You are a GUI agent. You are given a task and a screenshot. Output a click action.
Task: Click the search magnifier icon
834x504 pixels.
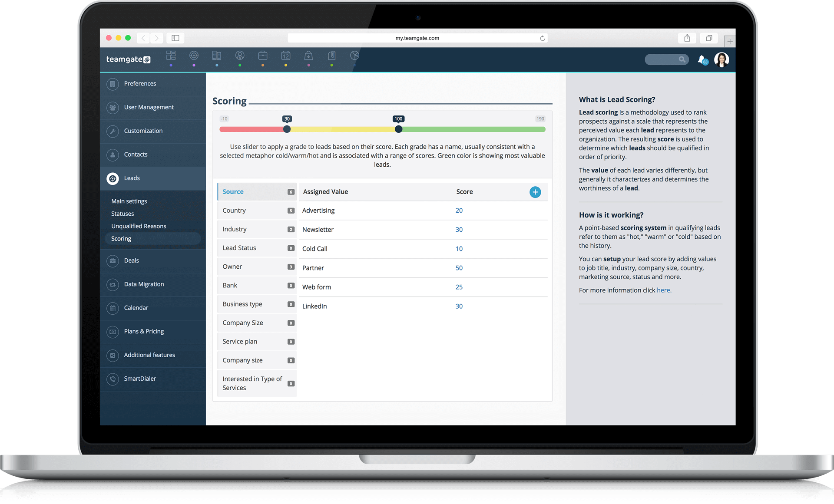pyautogui.click(x=683, y=59)
